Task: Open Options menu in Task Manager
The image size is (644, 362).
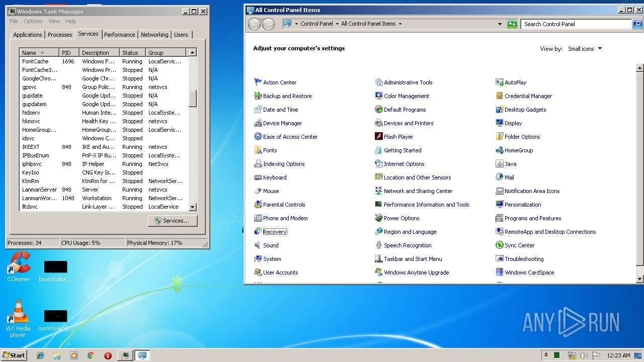Action: click(x=33, y=21)
